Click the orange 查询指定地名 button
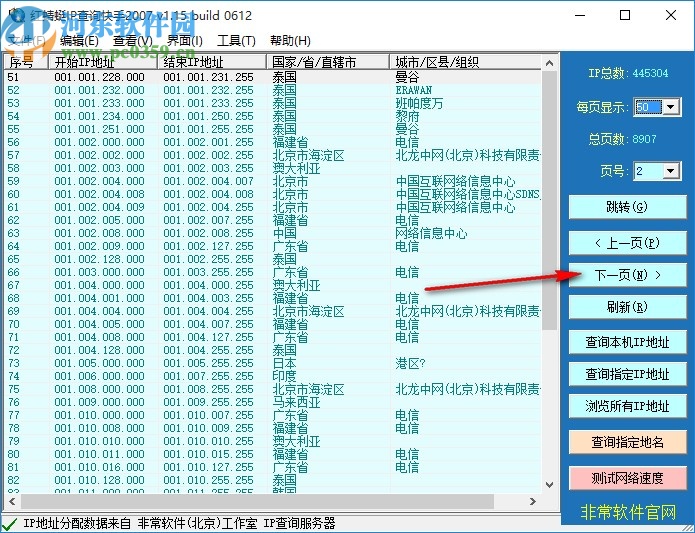 (627, 442)
